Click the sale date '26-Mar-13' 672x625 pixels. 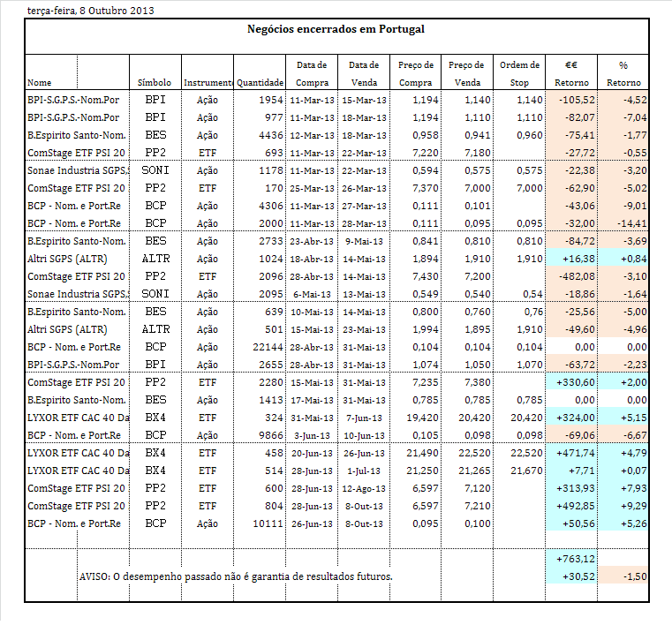click(x=364, y=188)
